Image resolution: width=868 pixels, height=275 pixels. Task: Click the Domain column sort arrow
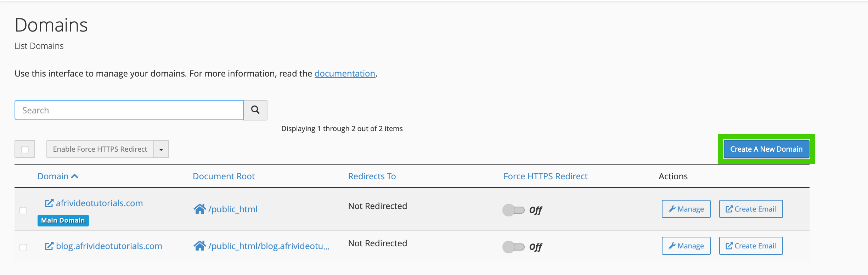tap(75, 176)
